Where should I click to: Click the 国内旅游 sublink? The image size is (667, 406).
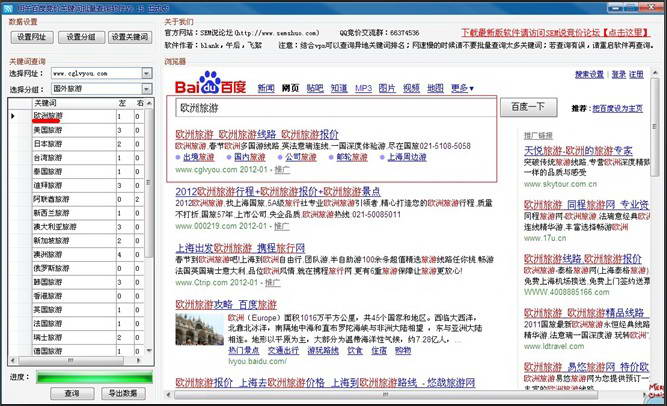[250, 157]
